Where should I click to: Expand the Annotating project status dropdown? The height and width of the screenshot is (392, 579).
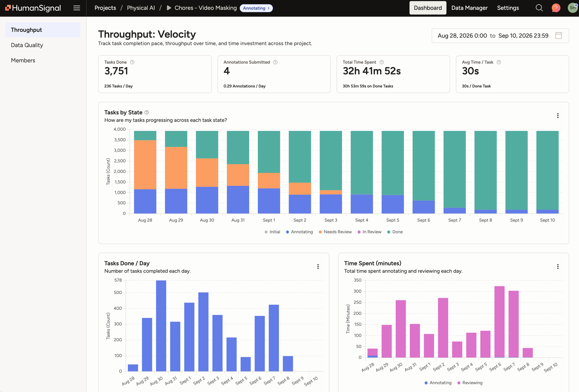point(256,8)
